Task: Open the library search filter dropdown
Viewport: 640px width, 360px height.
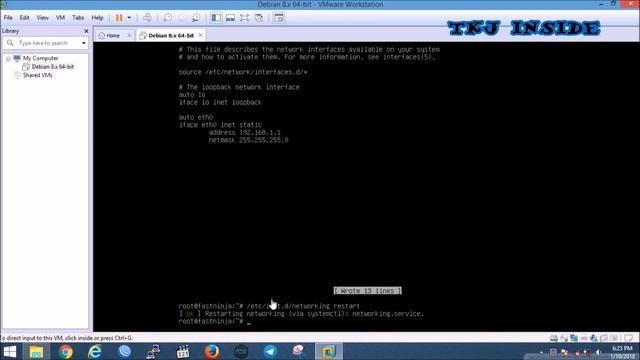Action: point(84,43)
